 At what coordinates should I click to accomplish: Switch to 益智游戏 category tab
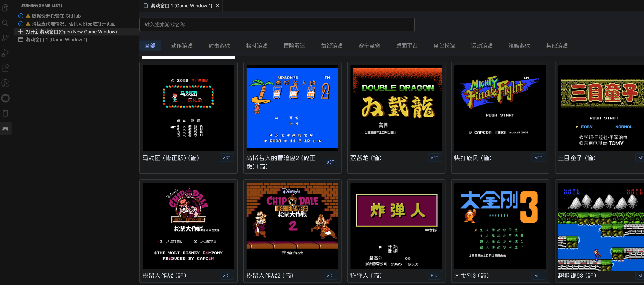332,46
